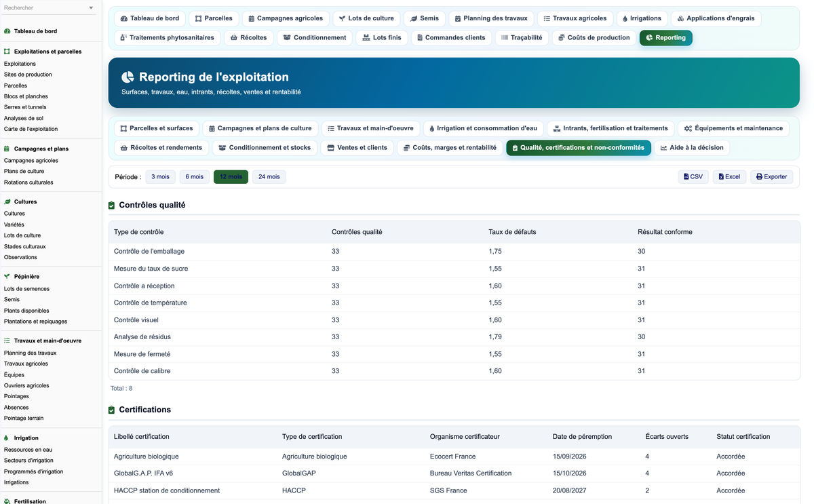Viewport: 814px width, 504px height.
Task: Click the Aide à la décision chart icon
Action: tap(663, 148)
